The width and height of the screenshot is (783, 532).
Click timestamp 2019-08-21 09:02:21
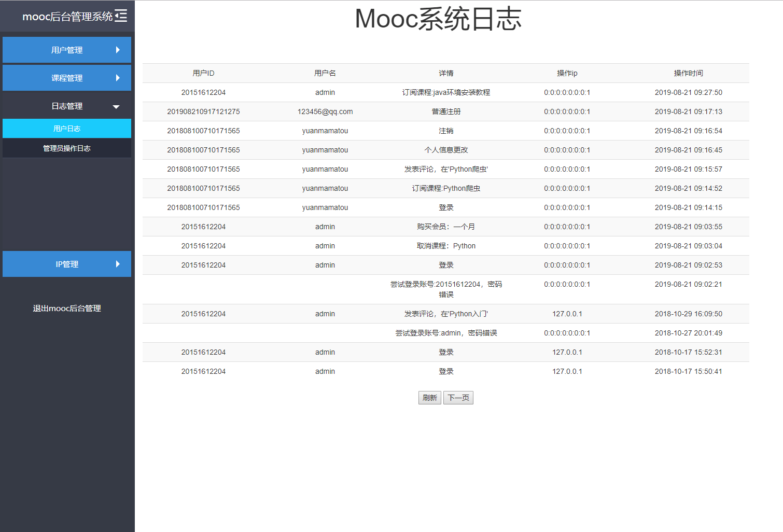(x=689, y=284)
